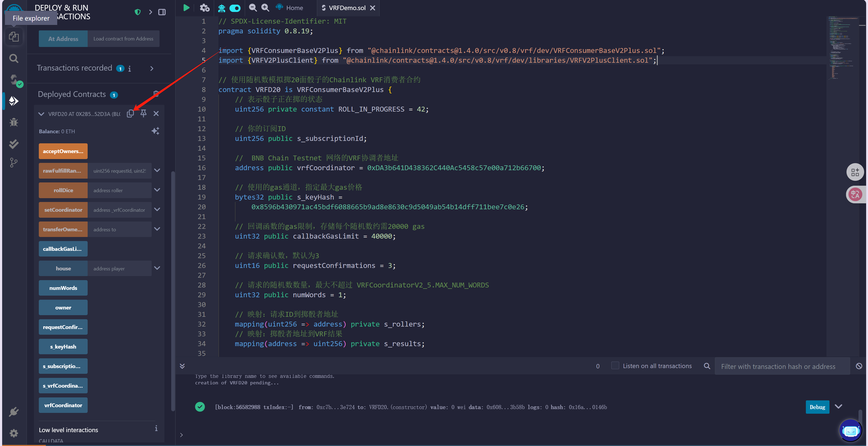Click the rollDice address roller input
The height and width of the screenshot is (446, 868).
coord(120,190)
